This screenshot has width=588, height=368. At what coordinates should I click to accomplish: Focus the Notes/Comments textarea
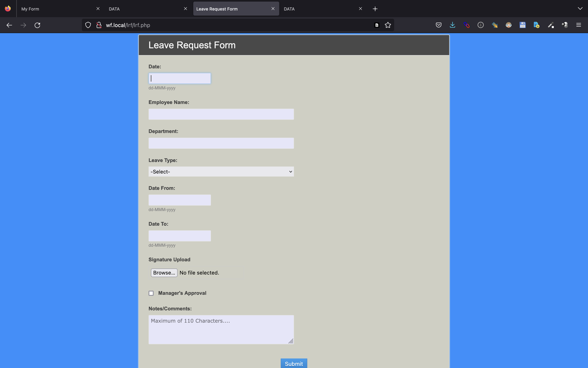point(221,329)
